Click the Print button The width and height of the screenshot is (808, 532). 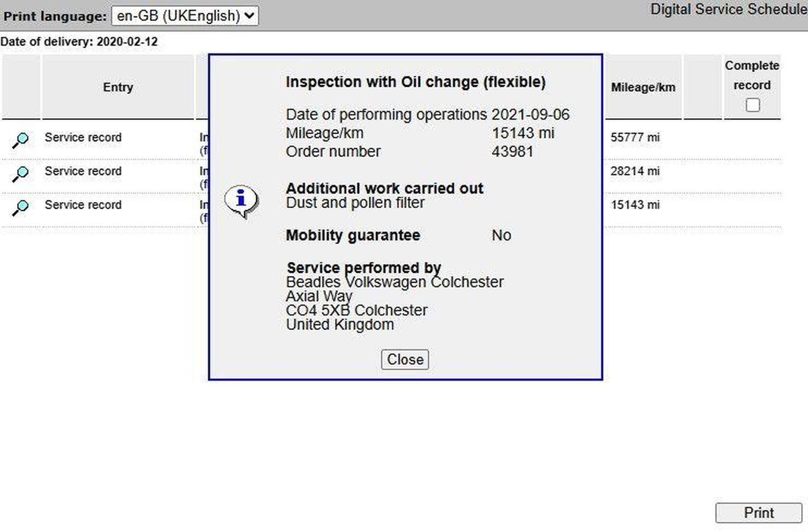(x=759, y=513)
